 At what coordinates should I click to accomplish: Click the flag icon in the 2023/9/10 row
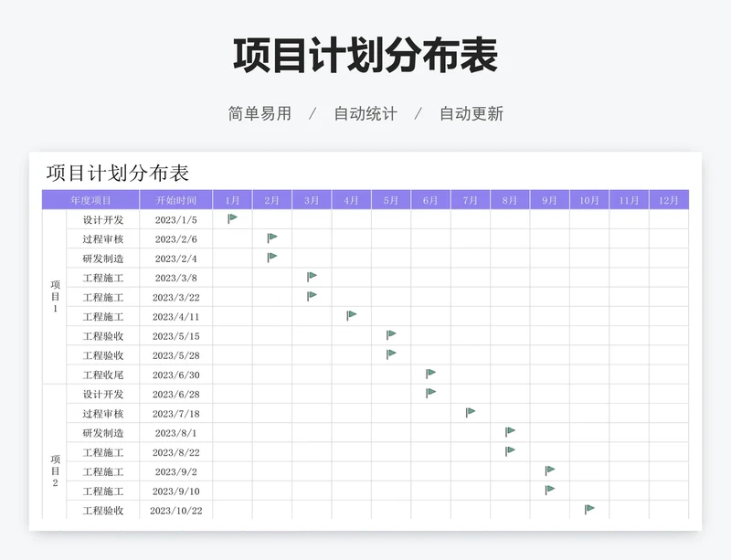[550, 490]
